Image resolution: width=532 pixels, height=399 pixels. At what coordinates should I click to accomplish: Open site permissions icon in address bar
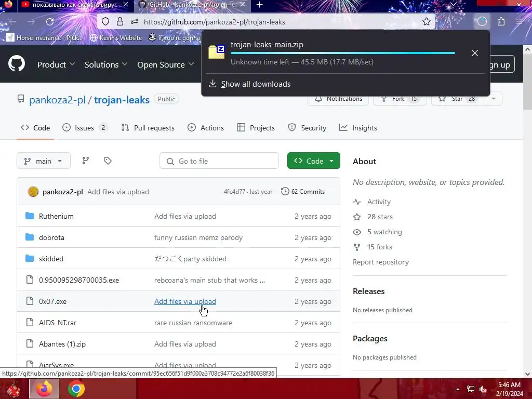tap(135, 22)
